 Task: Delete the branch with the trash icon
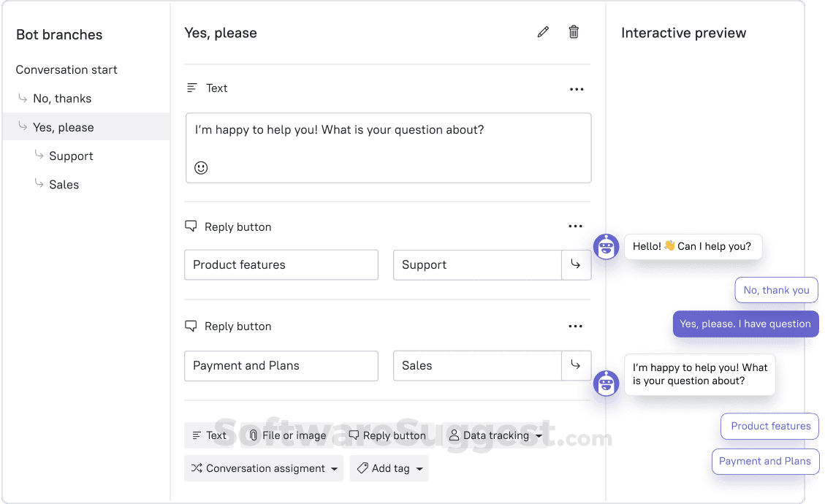[x=574, y=32]
